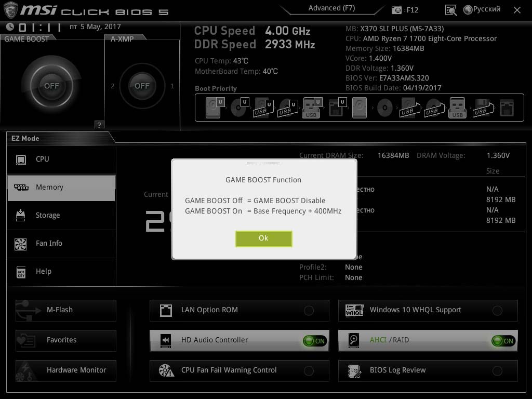Close BIOS with the X icon
The image size is (532, 399).
(517, 10)
